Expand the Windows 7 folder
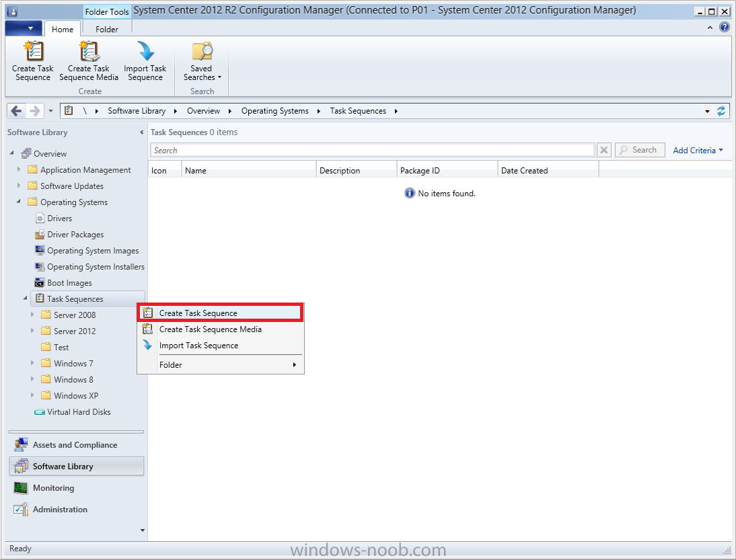Screen dimensions: 736x560 pyautogui.click(x=32, y=362)
